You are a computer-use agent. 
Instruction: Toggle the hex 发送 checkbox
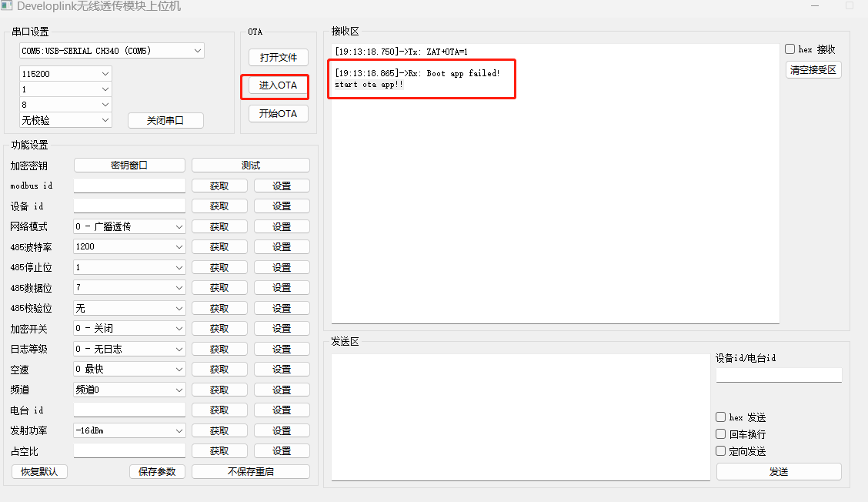(x=721, y=417)
